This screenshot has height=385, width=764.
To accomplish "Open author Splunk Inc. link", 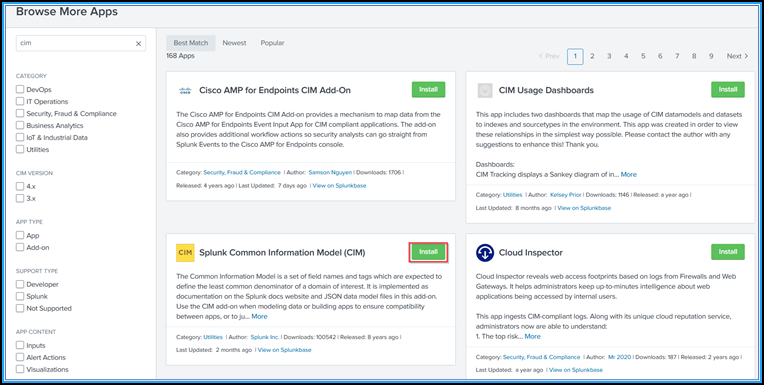I will click(265, 337).
